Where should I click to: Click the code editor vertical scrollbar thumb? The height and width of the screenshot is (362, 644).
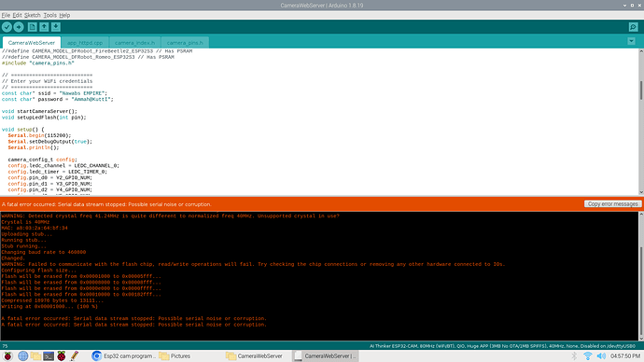pyautogui.click(x=641, y=90)
